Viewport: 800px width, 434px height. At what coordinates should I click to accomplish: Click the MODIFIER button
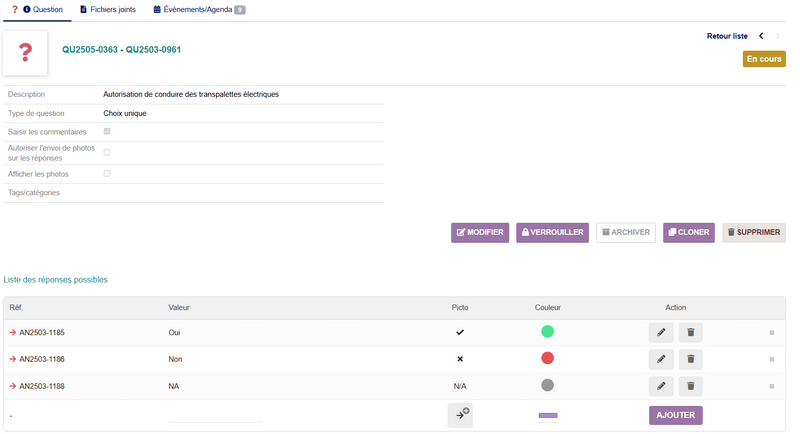tap(480, 233)
